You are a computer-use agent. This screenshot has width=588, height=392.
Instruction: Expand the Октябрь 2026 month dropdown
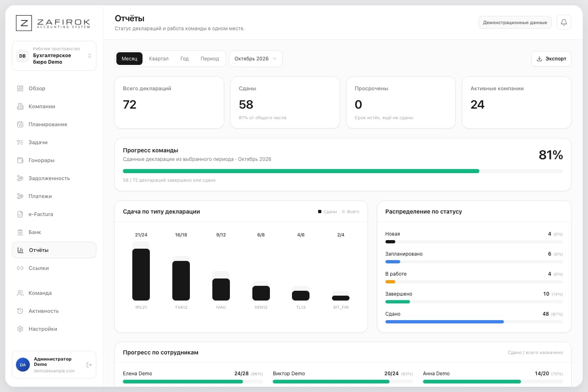coord(256,58)
